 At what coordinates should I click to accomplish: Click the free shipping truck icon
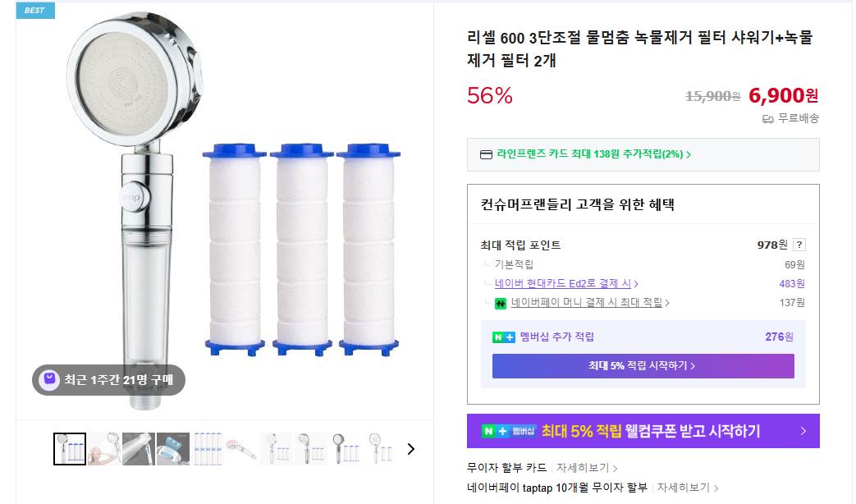tap(768, 118)
